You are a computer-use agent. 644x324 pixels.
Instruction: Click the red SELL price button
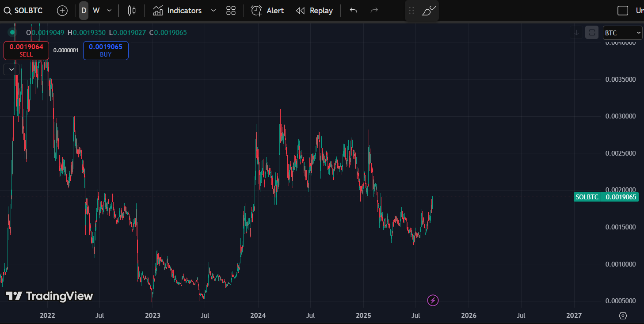point(26,50)
